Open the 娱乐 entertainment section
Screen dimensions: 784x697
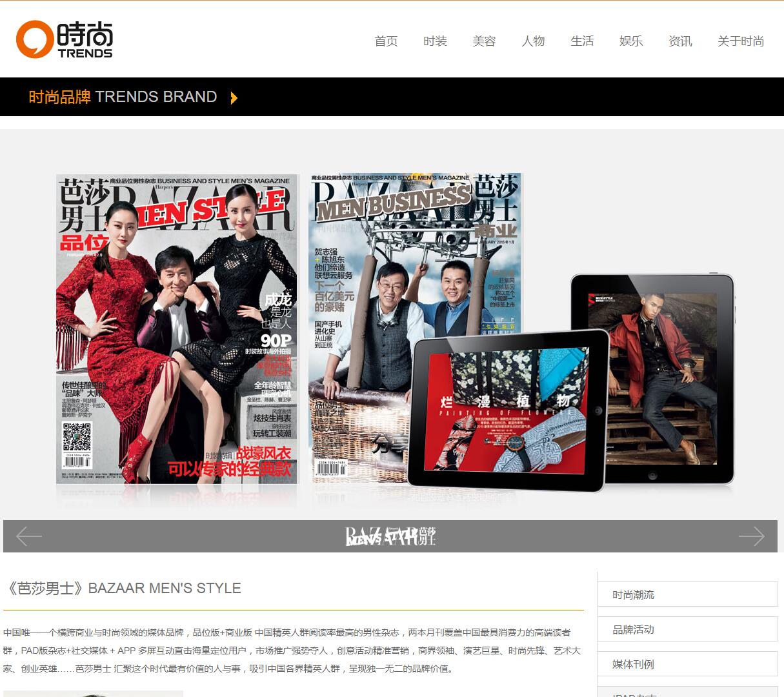pyautogui.click(x=631, y=41)
